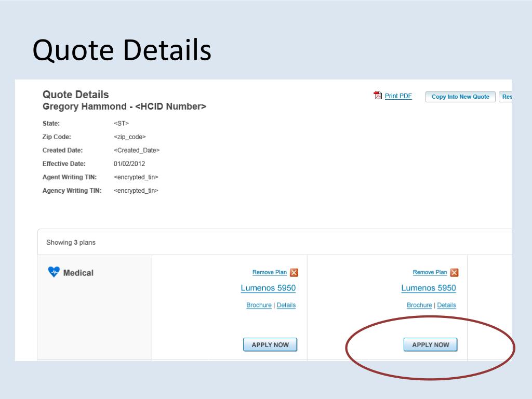View Details of the second Lumenos plan
The height and width of the screenshot is (399, 532).
pos(446,305)
